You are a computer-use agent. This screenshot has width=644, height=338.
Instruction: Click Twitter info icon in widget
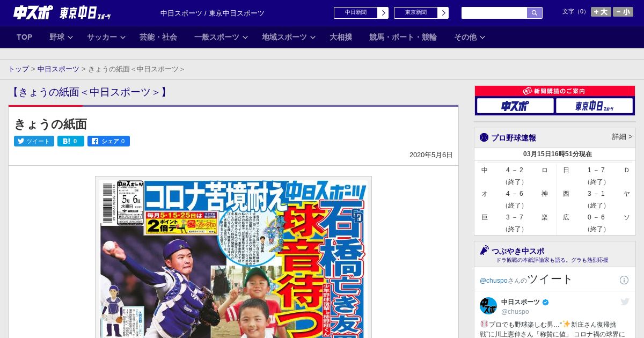pos(624,280)
